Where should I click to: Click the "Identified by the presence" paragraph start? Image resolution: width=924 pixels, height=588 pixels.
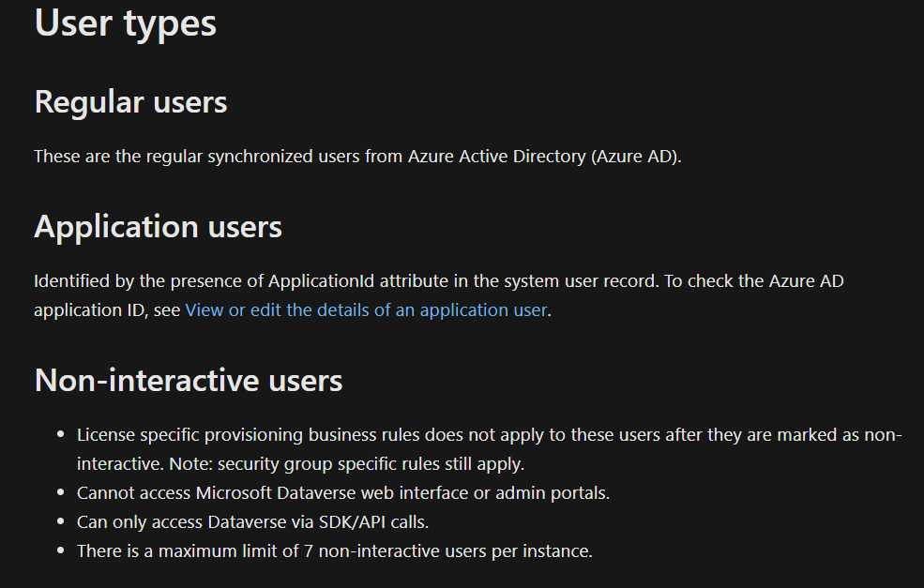(122, 280)
